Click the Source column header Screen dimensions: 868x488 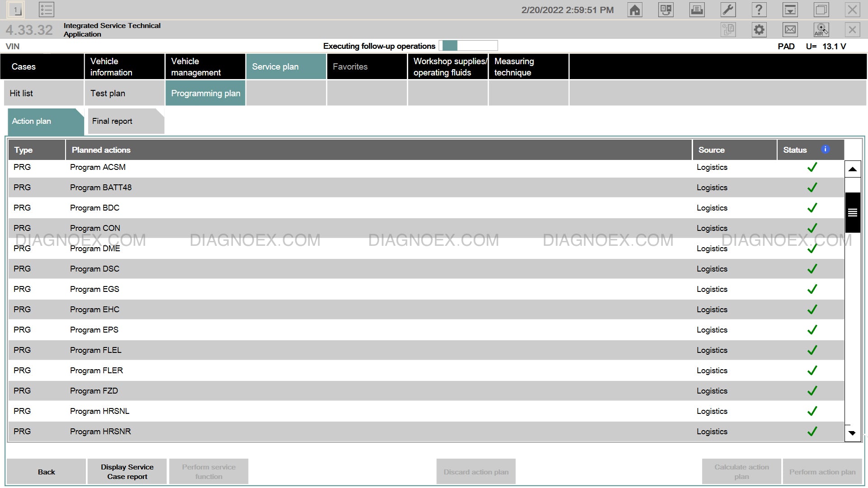click(x=735, y=150)
